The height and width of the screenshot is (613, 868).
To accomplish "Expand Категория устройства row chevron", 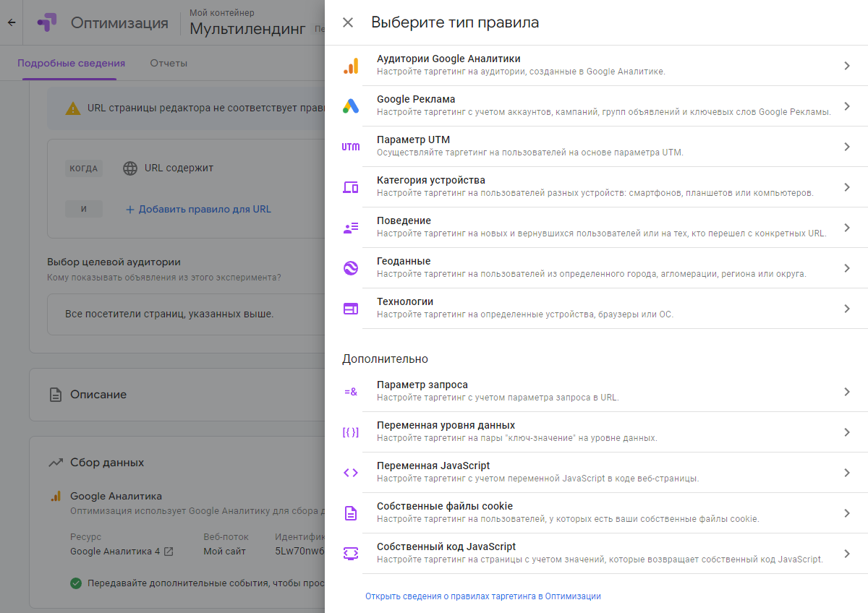I will point(847,187).
